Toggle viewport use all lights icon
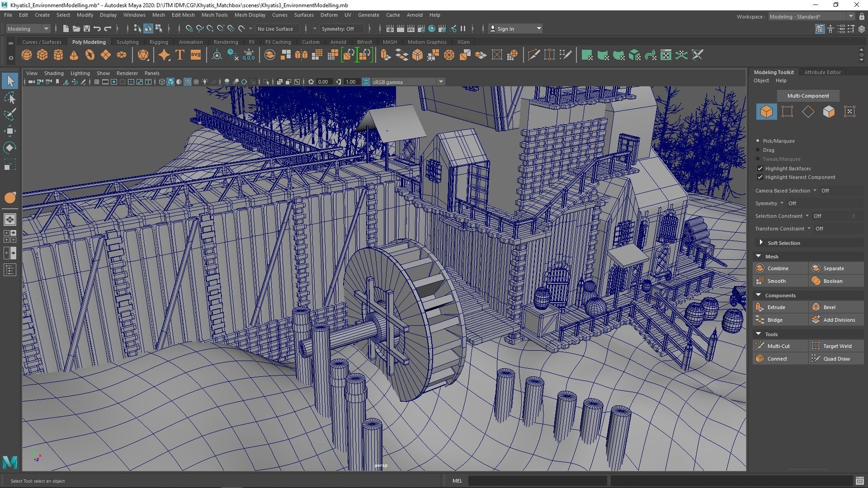The height and width of the screenshot is (488, 868). [205, 82]
